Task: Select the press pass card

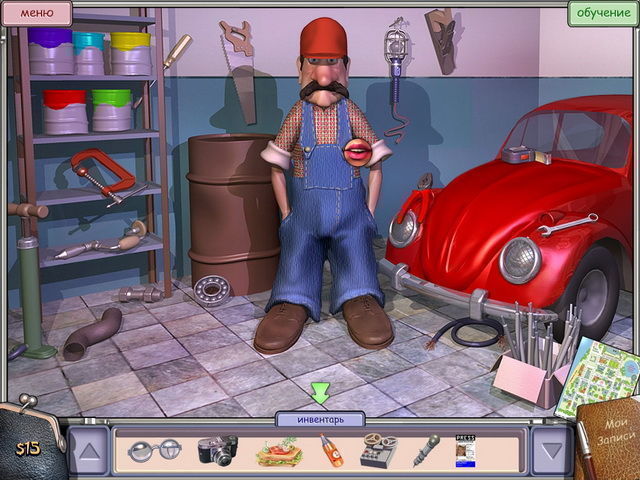Action: point(467,451)
